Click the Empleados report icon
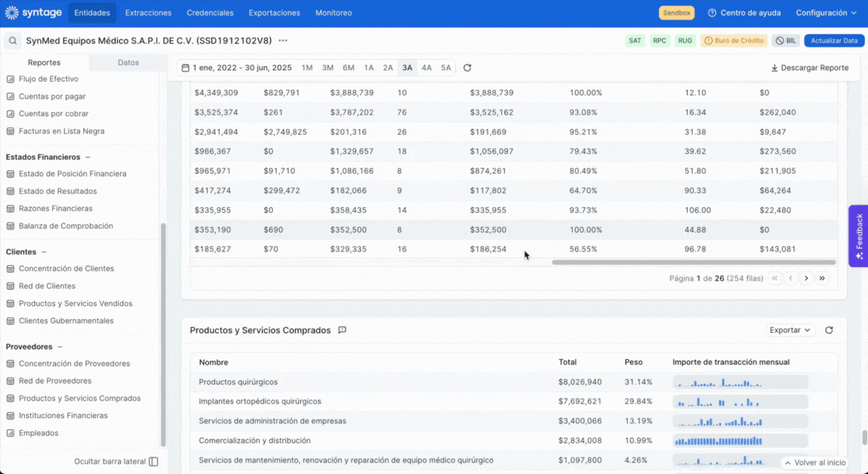 [10, 433]
